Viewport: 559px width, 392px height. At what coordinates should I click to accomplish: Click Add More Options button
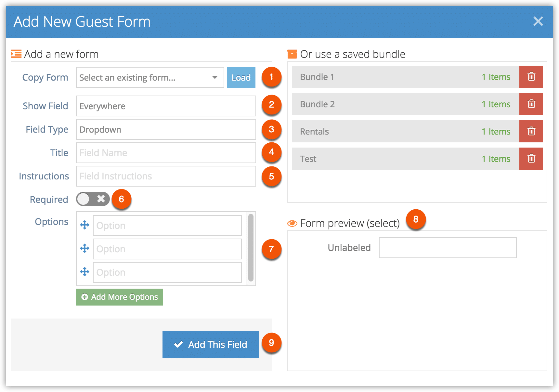[x=120, y=297]
